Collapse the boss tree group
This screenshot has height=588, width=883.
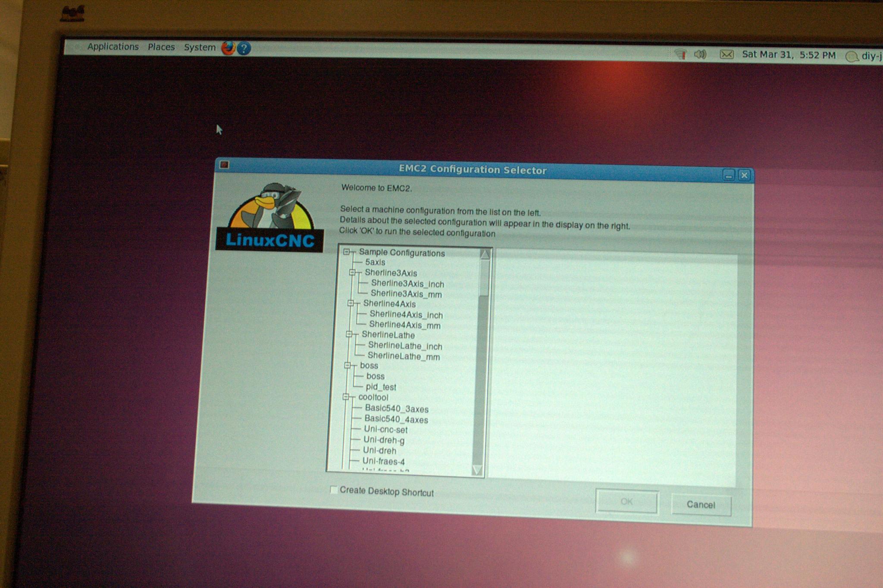(x=348, y=366)
